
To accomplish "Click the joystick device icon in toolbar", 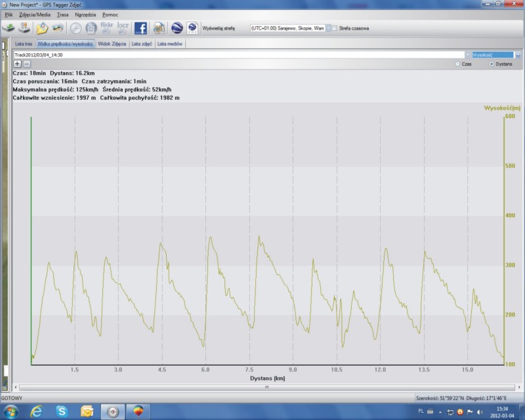I will pos(24,28).
